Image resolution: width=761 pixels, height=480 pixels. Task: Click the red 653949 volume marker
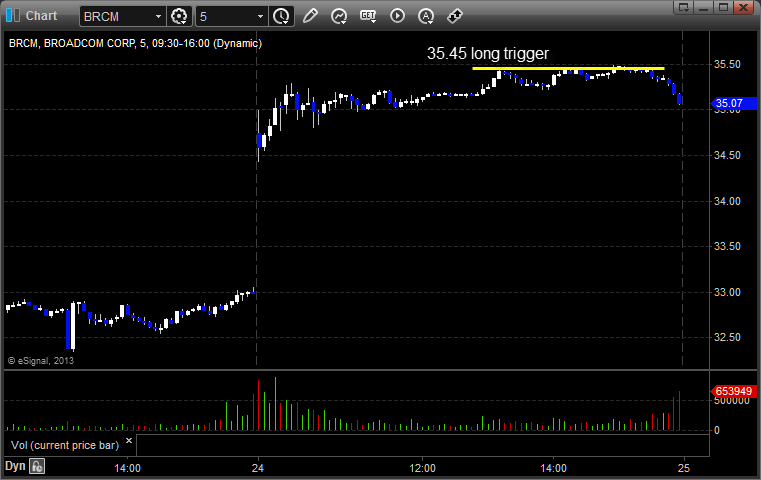(x=733, y=391)
